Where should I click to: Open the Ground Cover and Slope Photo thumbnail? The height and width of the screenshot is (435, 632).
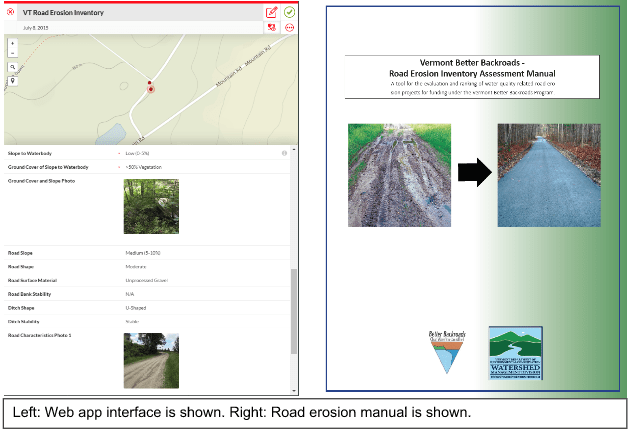(x=151, y=206)
